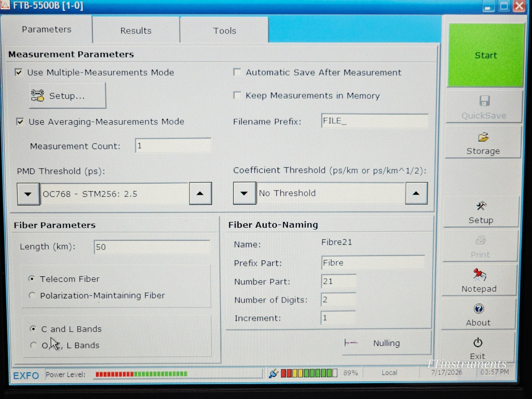Image resolution: width=532 pixels, height=399 pixels.
Task: Click the Print printer icon
Action: 480,240
